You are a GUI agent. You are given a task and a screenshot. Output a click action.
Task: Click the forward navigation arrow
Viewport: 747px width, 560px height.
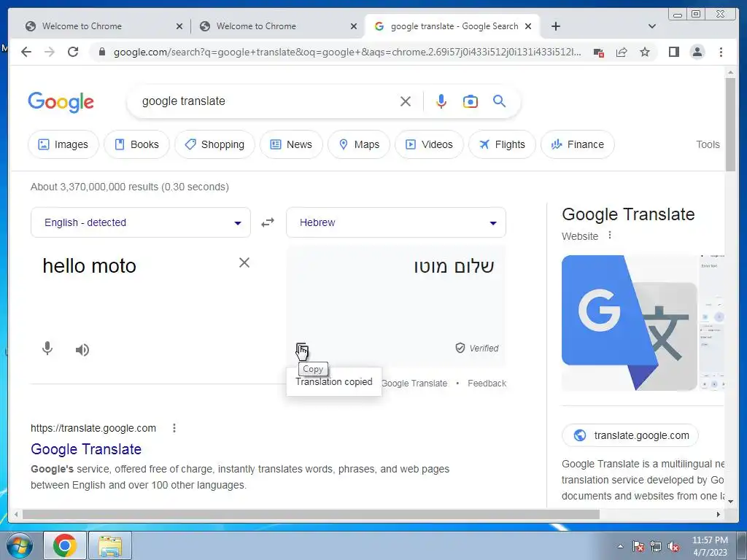(x=50, y=52)
